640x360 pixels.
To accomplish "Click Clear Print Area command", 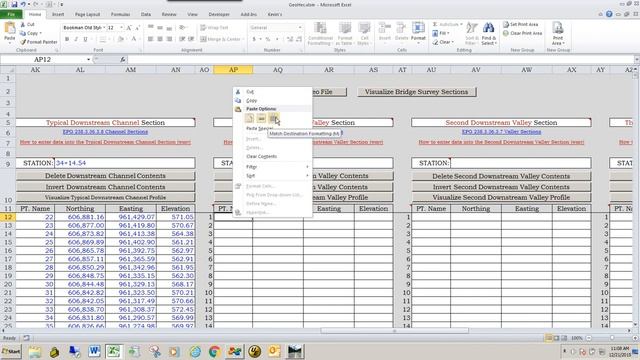I will tap(522, 33).
